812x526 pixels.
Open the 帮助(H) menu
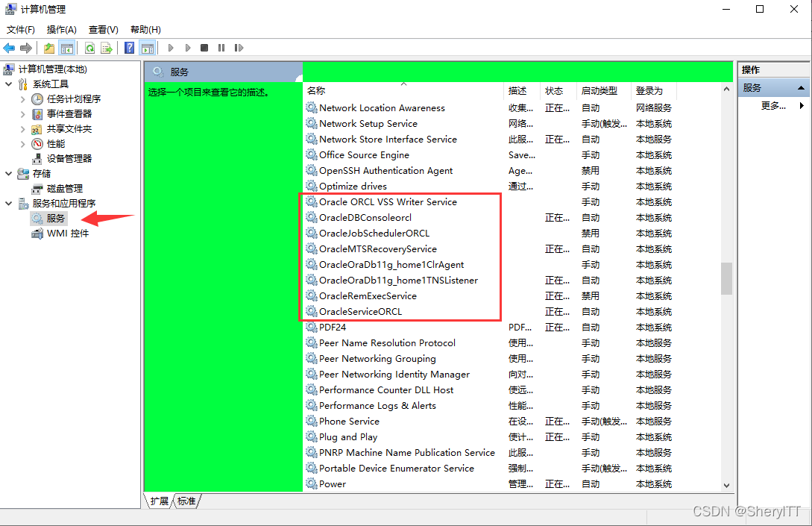pyautogui.click(x=145, y=30)
